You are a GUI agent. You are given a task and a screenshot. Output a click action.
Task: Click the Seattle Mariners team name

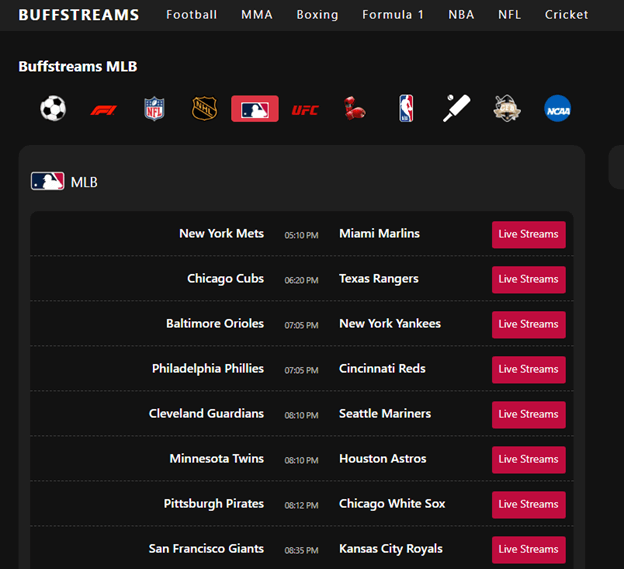click(385, 413)
